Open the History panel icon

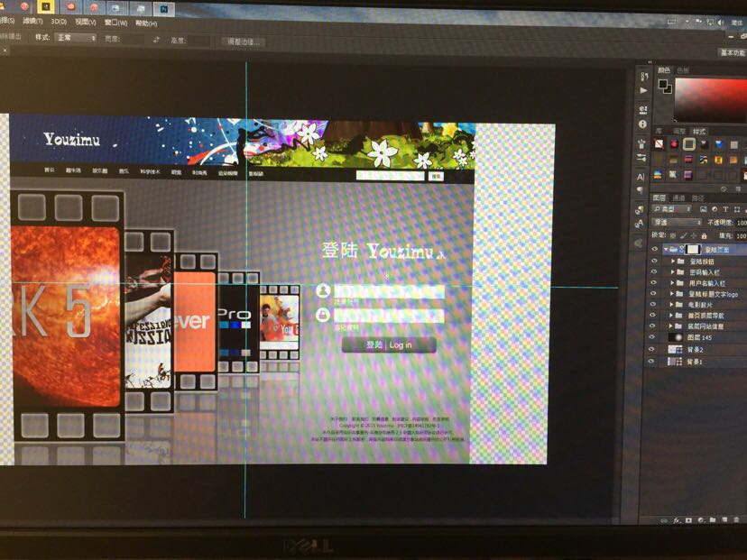click(x=644, y=76)
